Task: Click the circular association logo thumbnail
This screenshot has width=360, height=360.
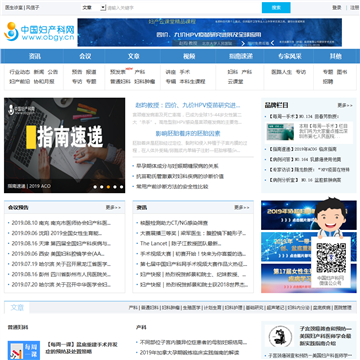Action: 279,336
